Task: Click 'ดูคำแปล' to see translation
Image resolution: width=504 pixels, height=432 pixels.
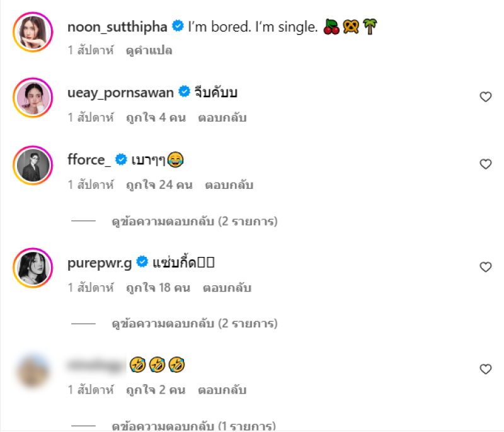Action: pyautogui.click(x=149, y=50)
